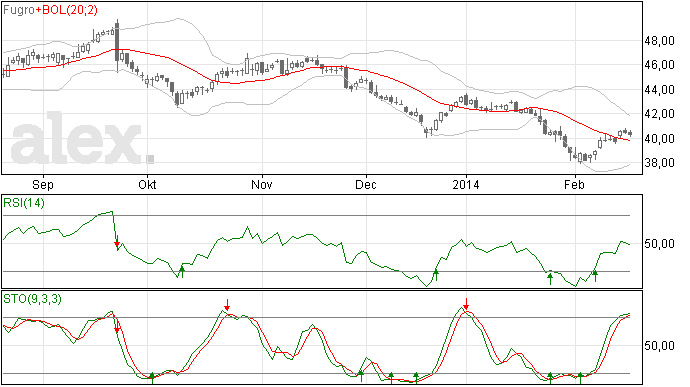This screenshot has height=387, width=690.
Task: Click the stochastic buy arrow at Okt
Action: pos(152,377)
